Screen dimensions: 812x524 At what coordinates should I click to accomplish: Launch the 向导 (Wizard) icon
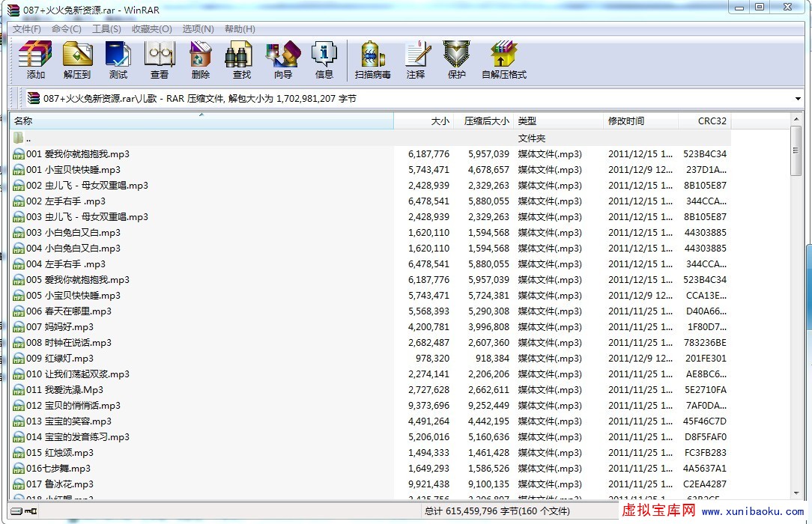(x=282, y=60)
